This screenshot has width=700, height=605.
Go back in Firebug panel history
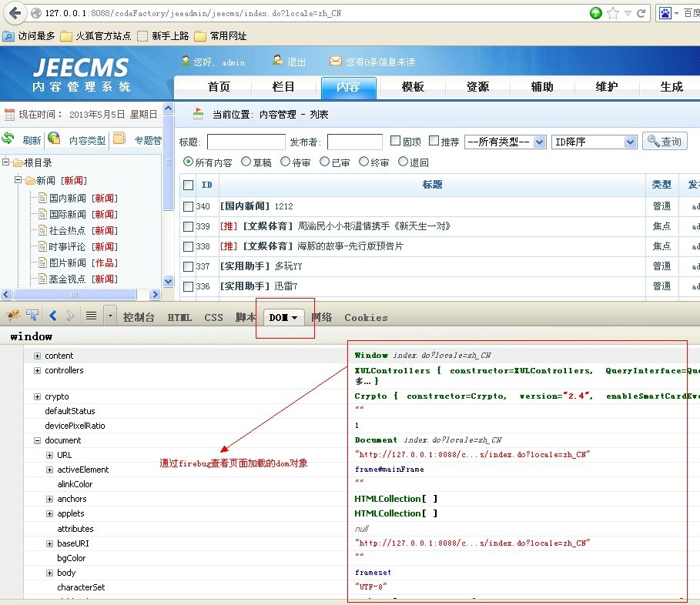pos(53,316)
